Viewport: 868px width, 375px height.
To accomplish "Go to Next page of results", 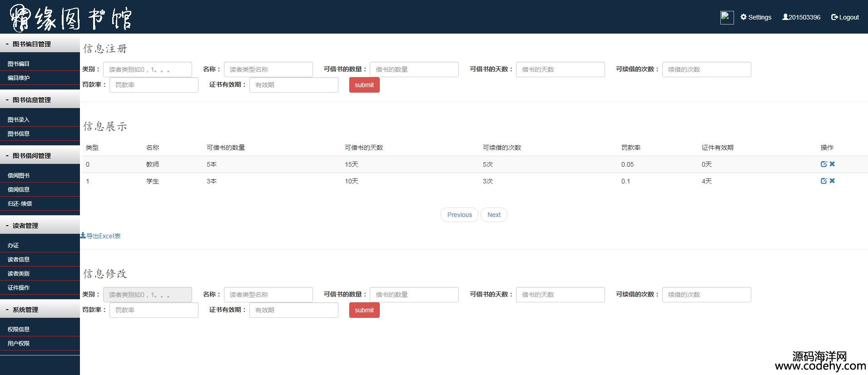I will pyautogui.click(x=494, y=215).
